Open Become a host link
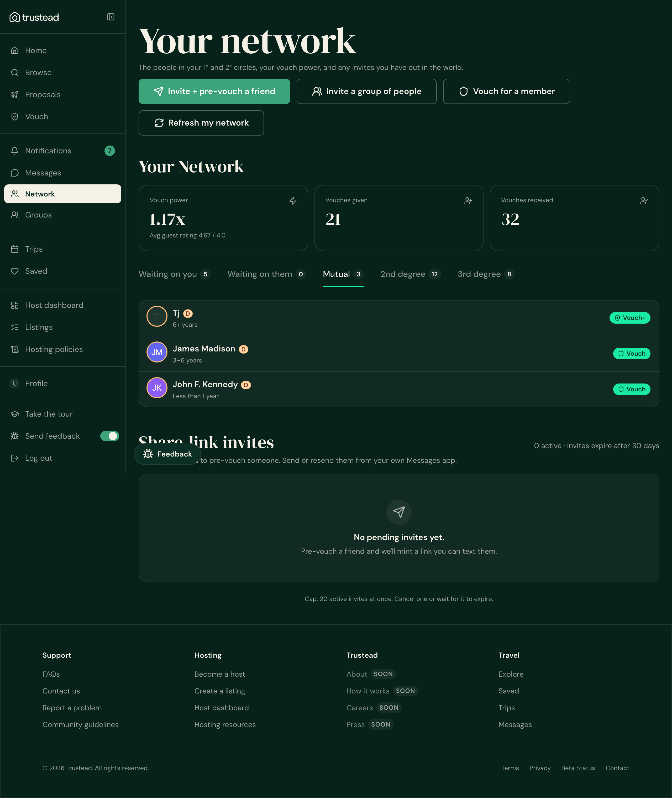The height and width of the screenshot is (798, 672). click(220, 674)
